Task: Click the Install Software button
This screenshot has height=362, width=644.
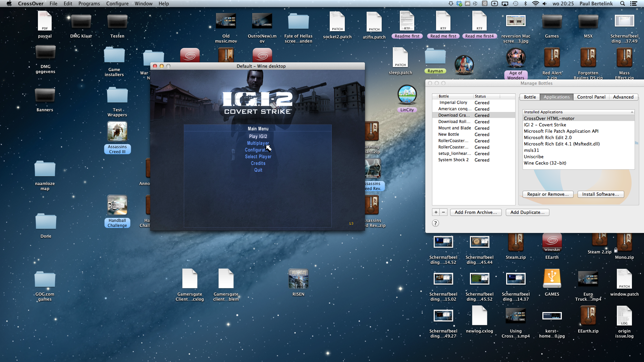Action: (x=600, y=194)
